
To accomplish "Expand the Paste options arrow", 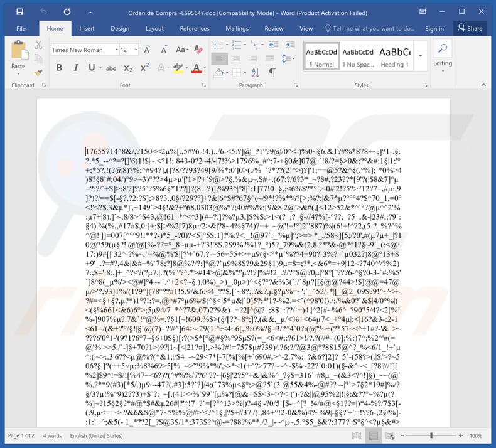I will click(x=18, y=73).
